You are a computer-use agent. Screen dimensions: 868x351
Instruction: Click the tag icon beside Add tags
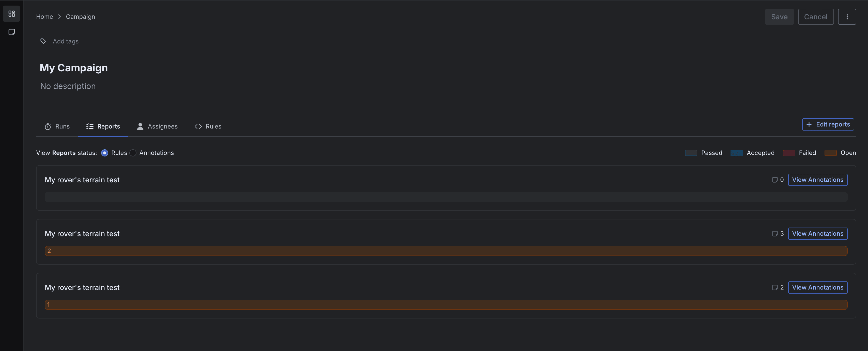pos(43,41)
